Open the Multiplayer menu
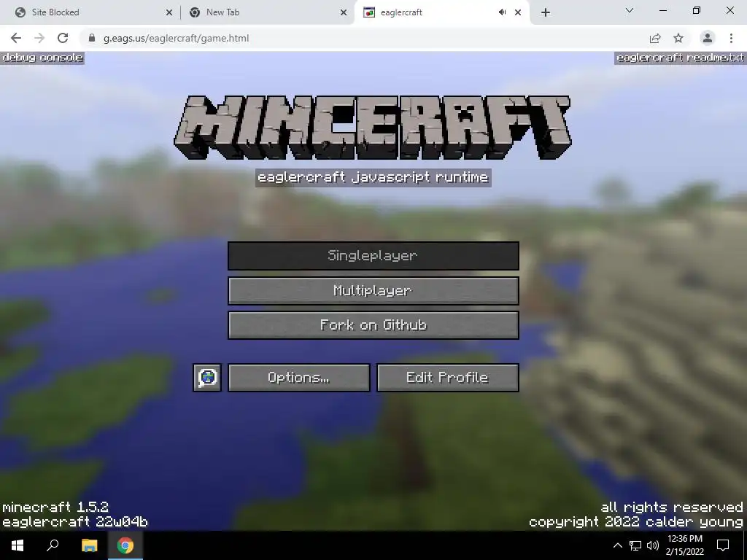Screen dimensions: 747x560 click(373, 290)
